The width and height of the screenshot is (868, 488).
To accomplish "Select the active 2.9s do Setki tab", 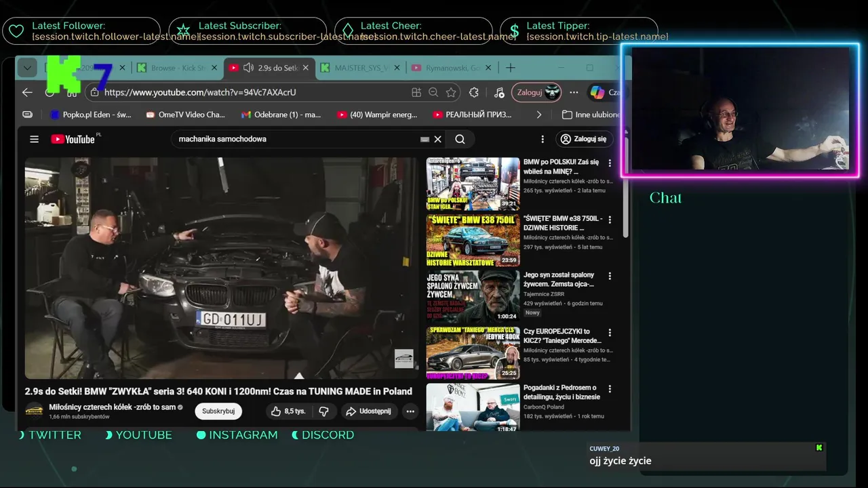I will point(269,68).
